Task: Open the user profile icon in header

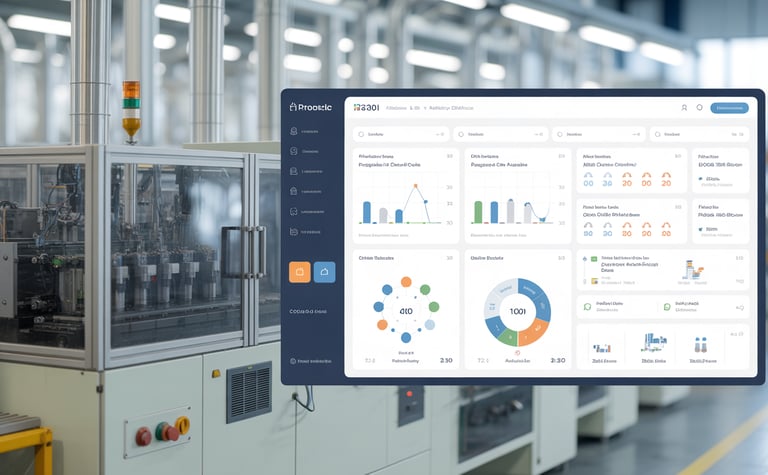Action: point(684,108)
